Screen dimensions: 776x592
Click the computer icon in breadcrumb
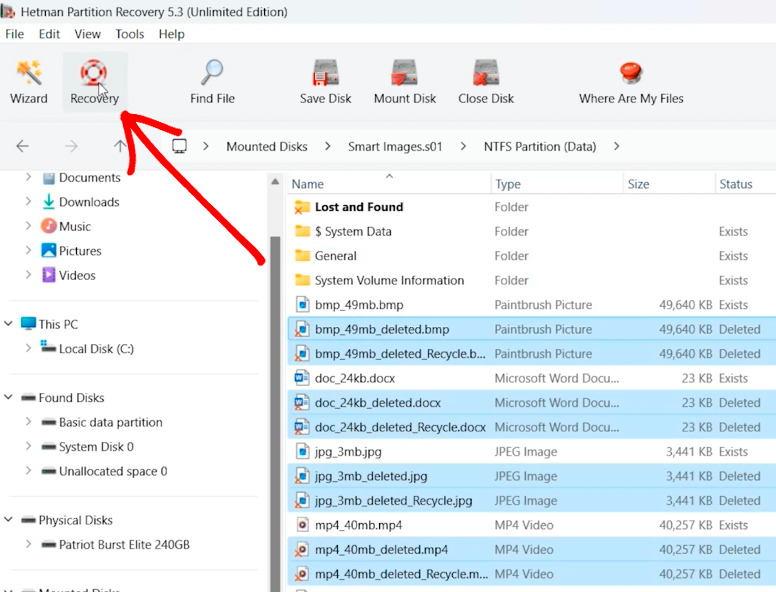[x=179, y=146]
